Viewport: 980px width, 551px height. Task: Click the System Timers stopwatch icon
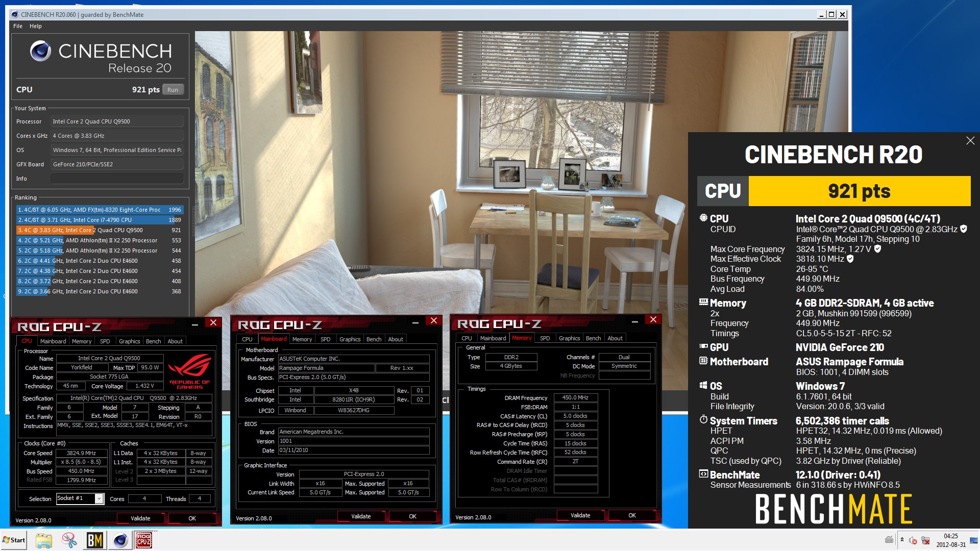point(703,420)
